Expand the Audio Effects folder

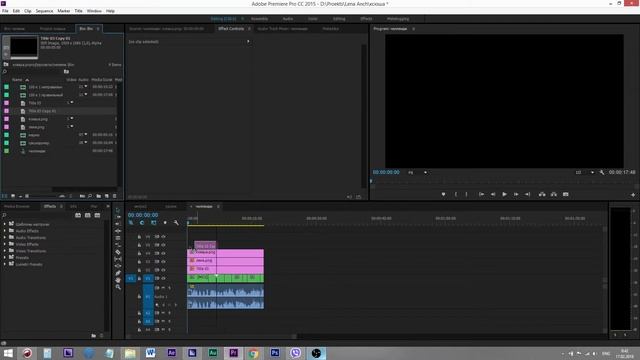click(x=4, y=231)
